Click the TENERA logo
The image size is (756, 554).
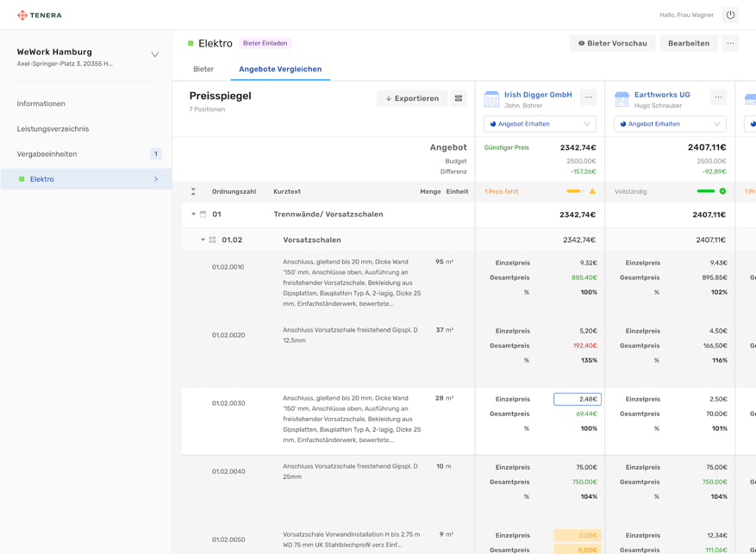click(40, 15)
